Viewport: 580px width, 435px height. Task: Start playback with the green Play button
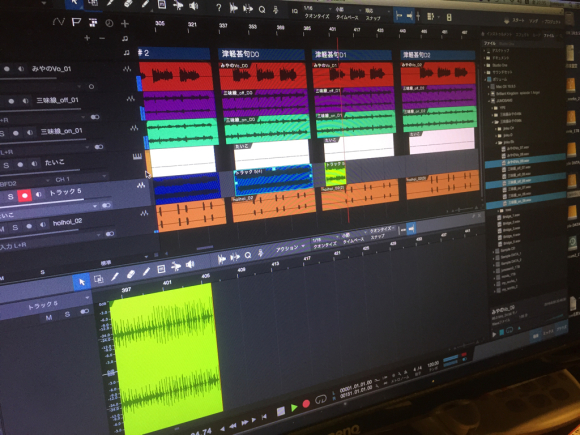click(x=294, y=407)
